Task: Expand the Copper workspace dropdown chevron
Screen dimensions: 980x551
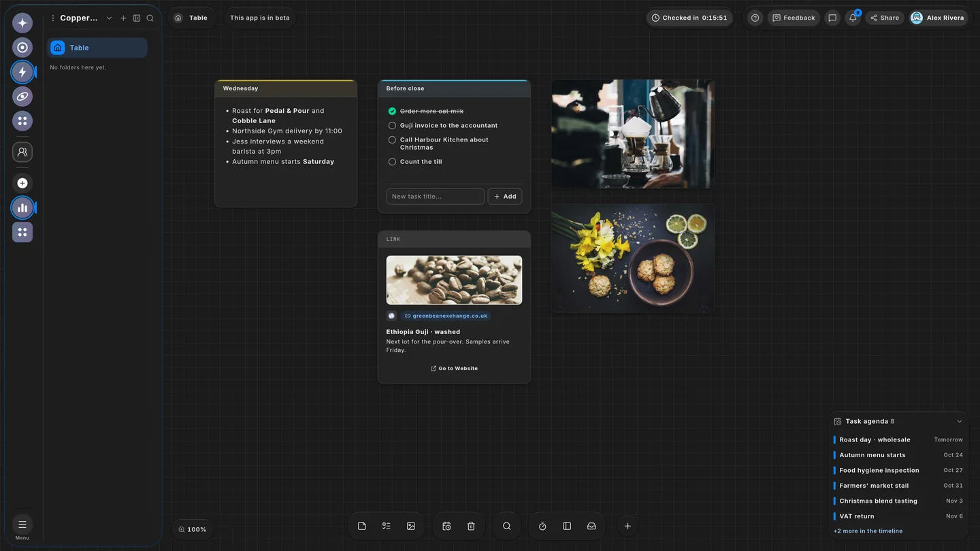Action: coord(109,18)
